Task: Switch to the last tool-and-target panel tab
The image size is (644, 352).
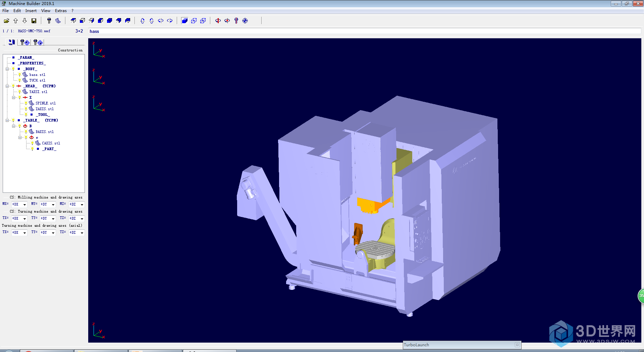Action: (x=38, y=42)
